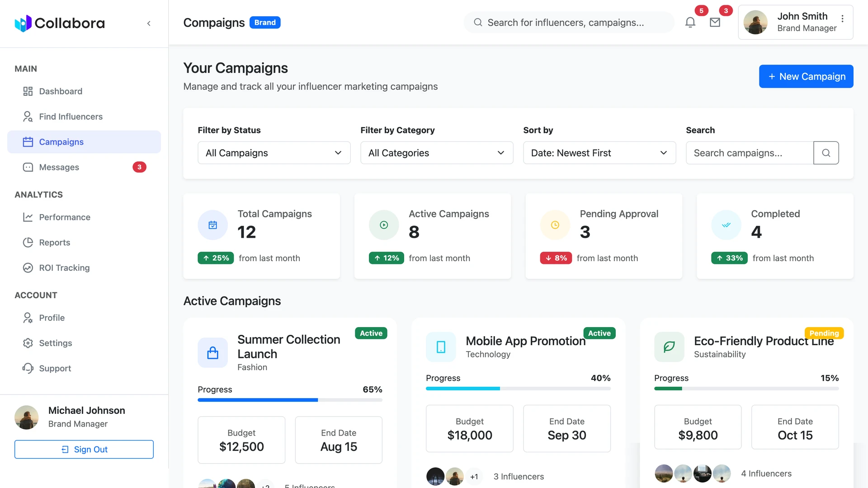Image resolution: width=868 pixels, height=488 pixels.
Task: Click the Profile user-gear icon
Action: pos(28,318)
